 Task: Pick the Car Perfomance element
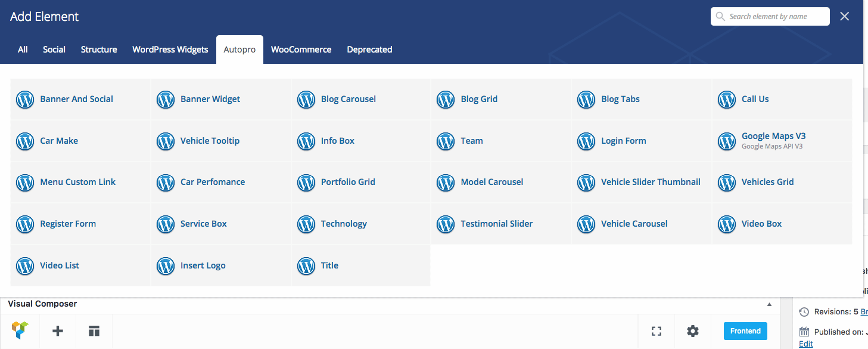pos(221,182)
